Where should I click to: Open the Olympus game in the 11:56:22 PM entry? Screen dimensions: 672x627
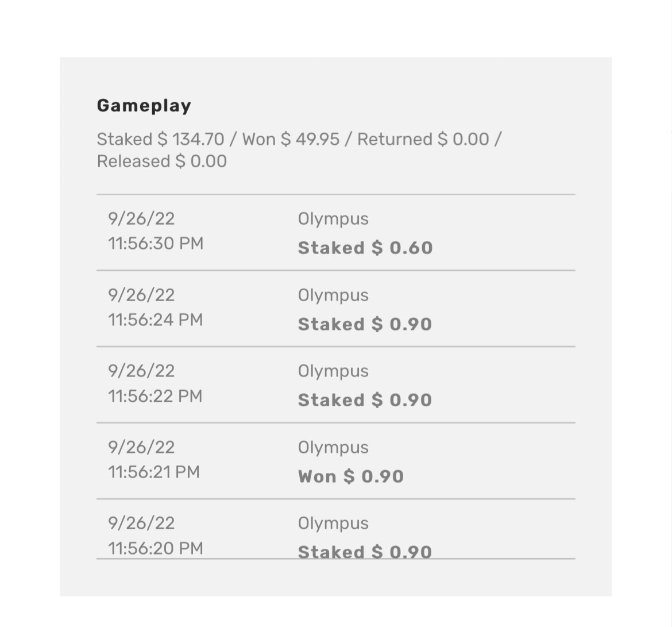coord(333,371)
